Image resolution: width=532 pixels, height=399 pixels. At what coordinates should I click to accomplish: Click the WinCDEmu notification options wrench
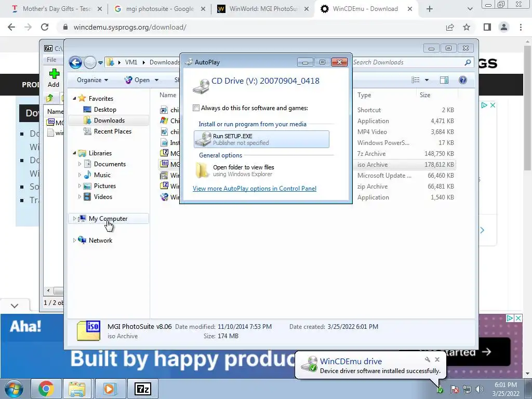click(427, 360)
